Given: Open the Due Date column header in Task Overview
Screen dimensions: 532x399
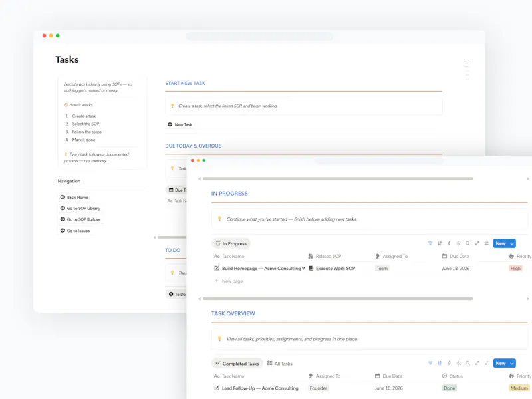Looking at the screenshot, I should [x=388, y=376].
